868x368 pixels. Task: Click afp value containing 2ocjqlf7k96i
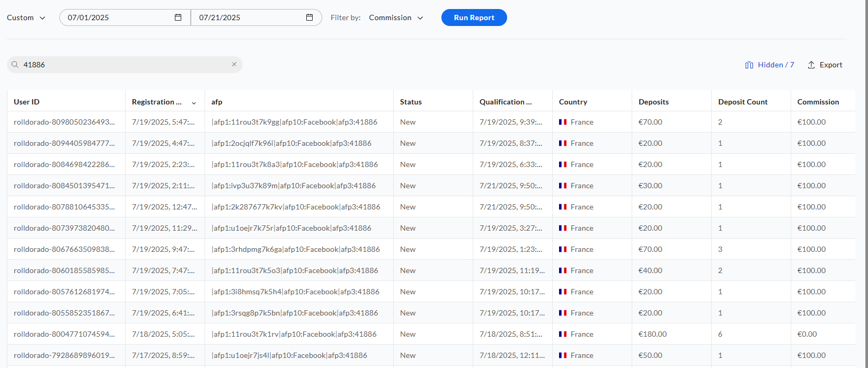click(x=291, y=143)
